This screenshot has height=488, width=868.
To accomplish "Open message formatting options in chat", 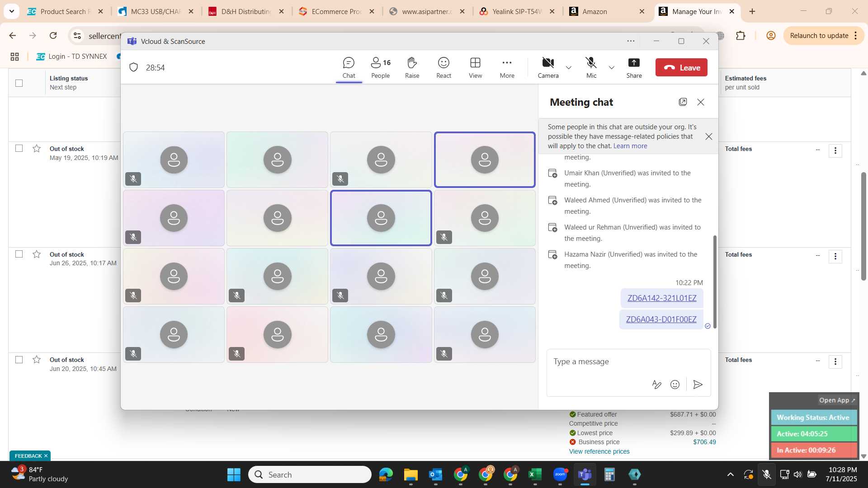I will pyautogui.click(x=656, y=385).
